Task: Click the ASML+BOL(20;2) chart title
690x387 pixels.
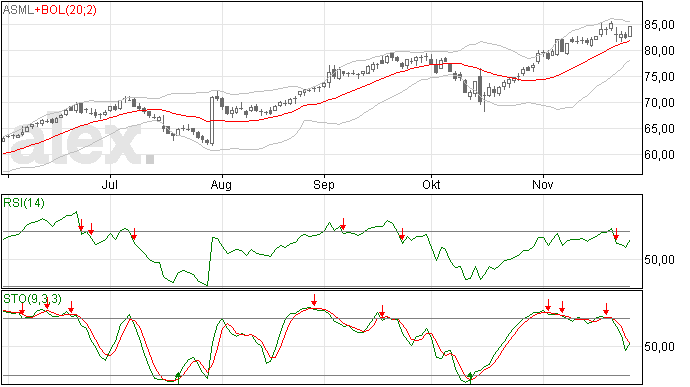Action: click(50, 10)
